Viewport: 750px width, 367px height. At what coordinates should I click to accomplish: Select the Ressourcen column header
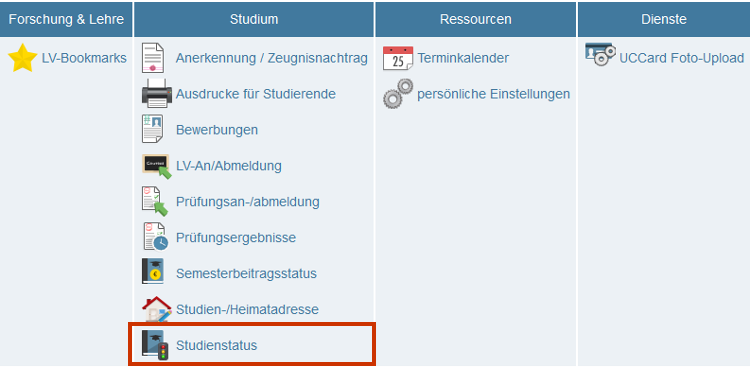click(x=475, y=19)
